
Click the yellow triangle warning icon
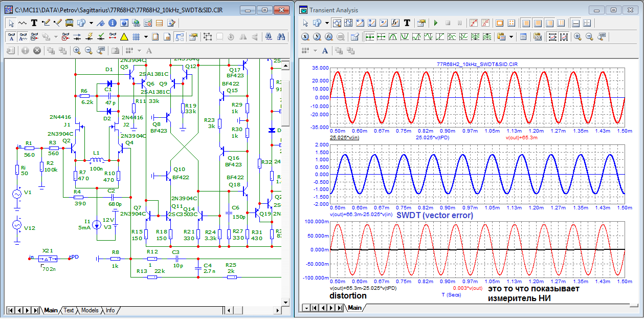tap(124, 37)
